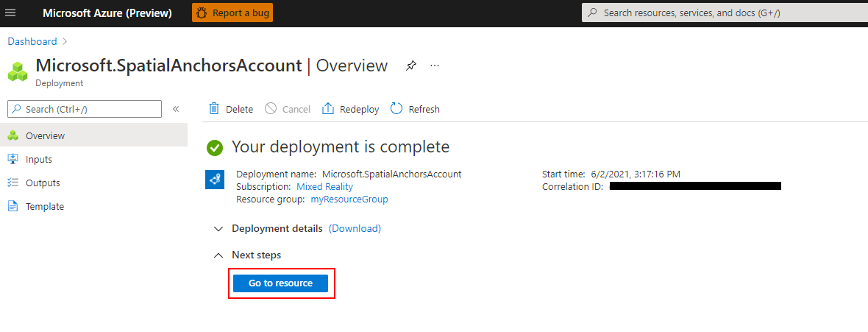868x332 pixels.
Task: Click the (Download) link
Action: (x=355, y=228)
